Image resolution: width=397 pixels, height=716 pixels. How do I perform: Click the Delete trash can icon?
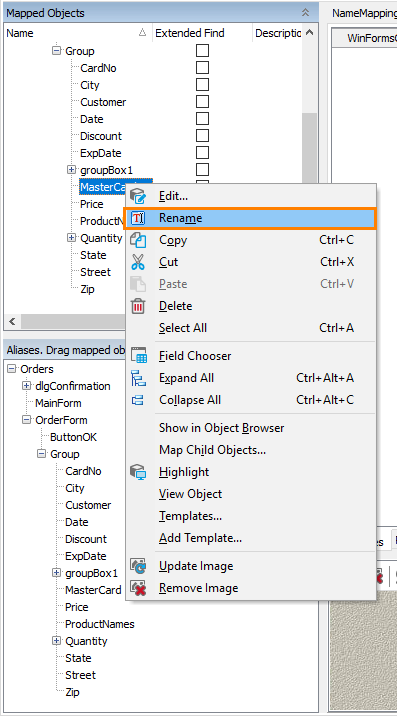pyautogui.click(x=138, y=306)
